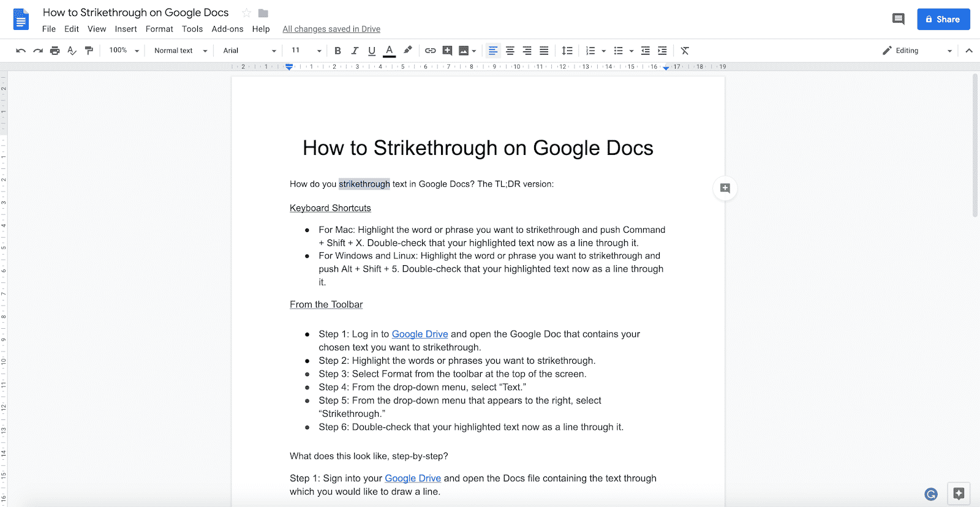The image size is (980, 507).
Task: Open the highlight color marker tool
Action: 407,50
